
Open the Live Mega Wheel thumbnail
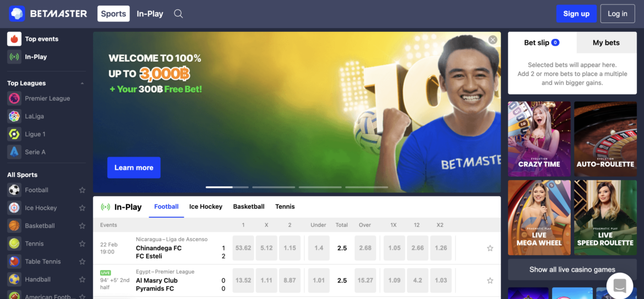[x=539, y=218]
